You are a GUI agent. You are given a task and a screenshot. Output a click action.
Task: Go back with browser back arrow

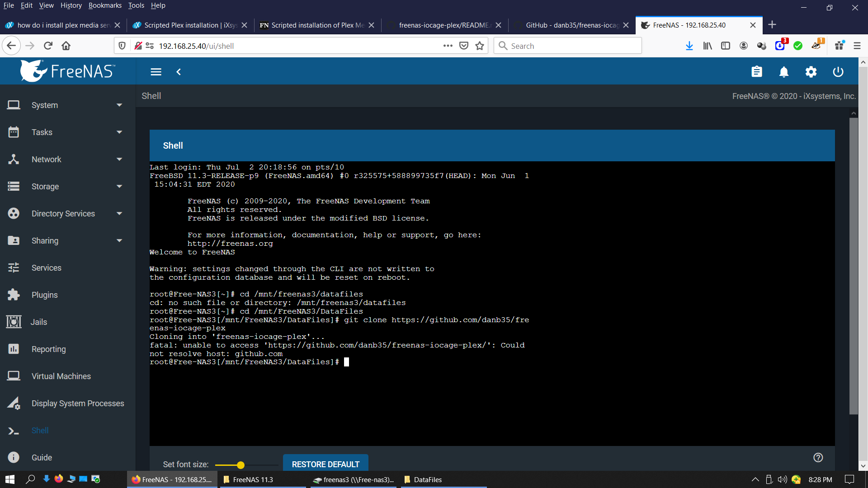tap(11, 46)
